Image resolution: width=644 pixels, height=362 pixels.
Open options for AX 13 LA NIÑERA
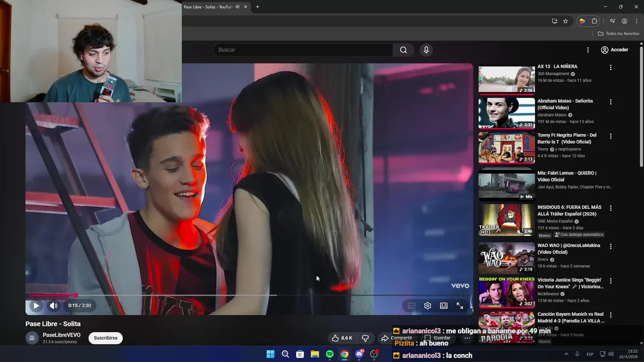pos(611,67)
